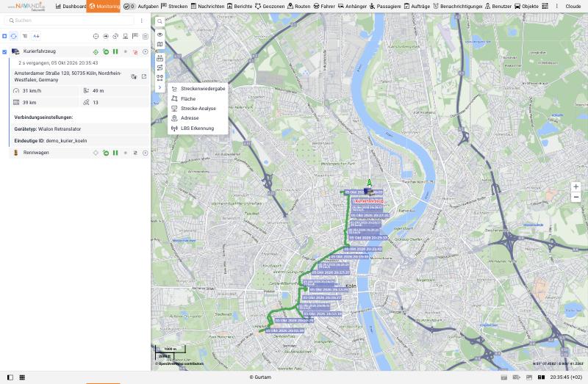Click the map search magnifier icon
The width and height of the screenshot is (588, 384).
pyautogui.click(x=159, y=22)
